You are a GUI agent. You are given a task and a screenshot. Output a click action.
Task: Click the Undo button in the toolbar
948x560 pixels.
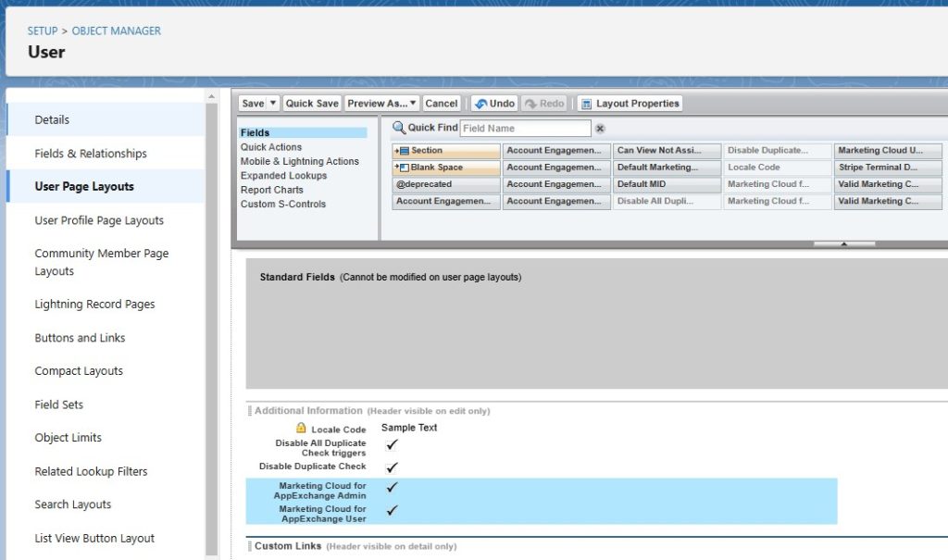494,104
